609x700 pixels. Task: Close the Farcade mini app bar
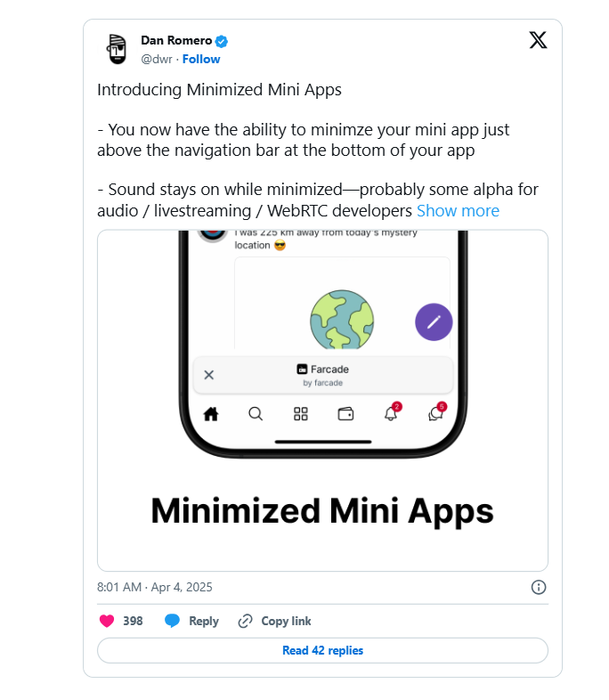pyautogui.click(x=209, y=375)
